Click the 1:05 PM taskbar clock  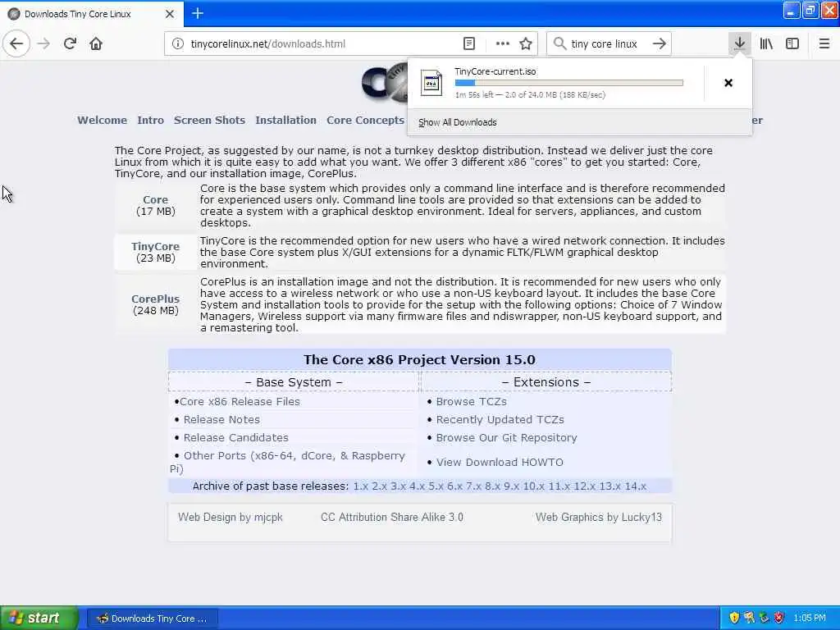[x=810, y=618]
